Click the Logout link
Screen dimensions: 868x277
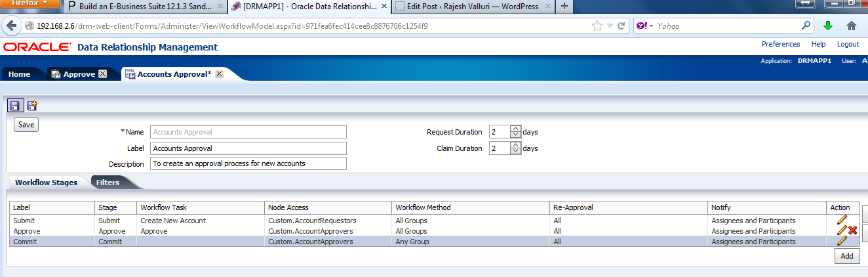(x=848, y=44)
